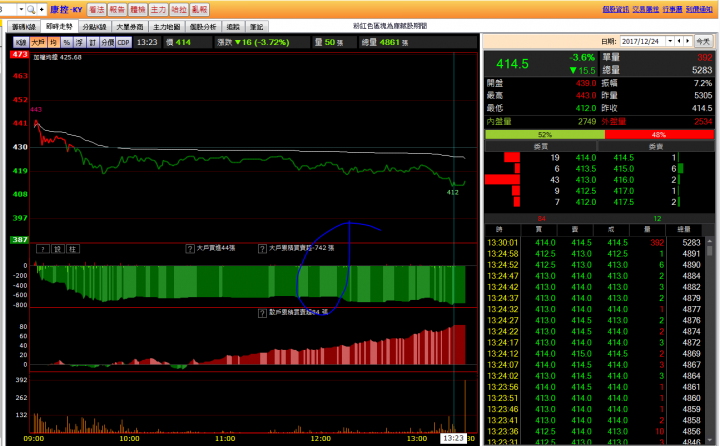Toggle the 分價 price distribution button
The width and height of the screenshot is (720, 446).
(107, 42)
